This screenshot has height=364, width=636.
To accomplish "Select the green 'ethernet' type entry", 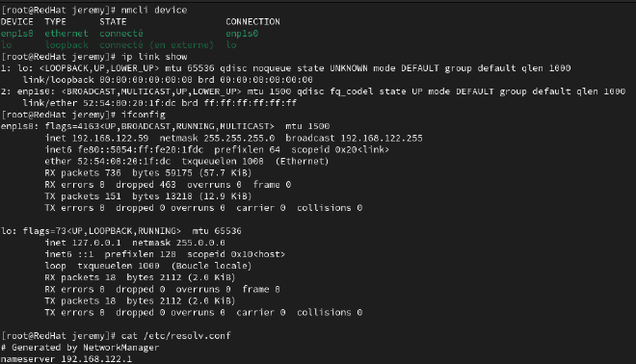I will coord(66,34).
